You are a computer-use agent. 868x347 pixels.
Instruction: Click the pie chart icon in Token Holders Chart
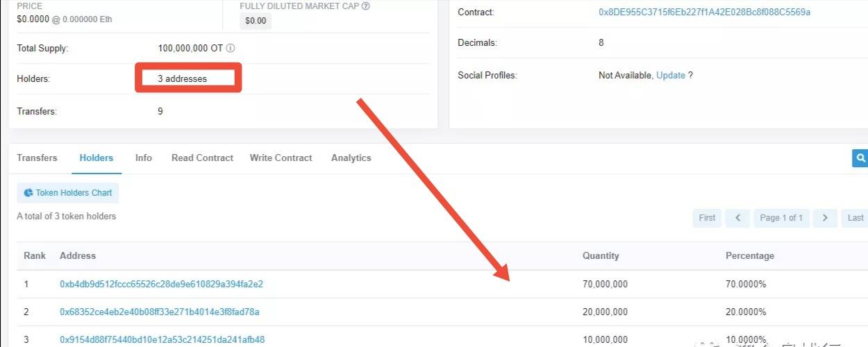click(28, 193)
